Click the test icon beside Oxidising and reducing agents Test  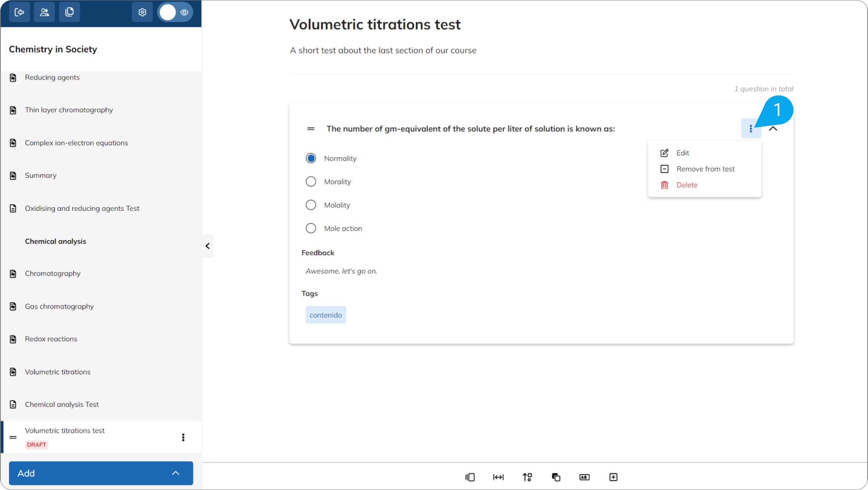(x=13, y=208)
